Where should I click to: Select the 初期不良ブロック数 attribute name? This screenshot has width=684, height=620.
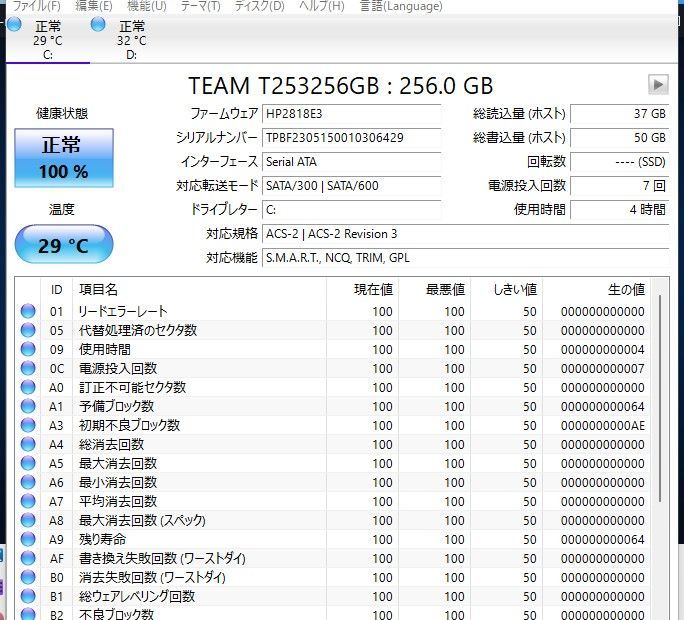point(129,425)
